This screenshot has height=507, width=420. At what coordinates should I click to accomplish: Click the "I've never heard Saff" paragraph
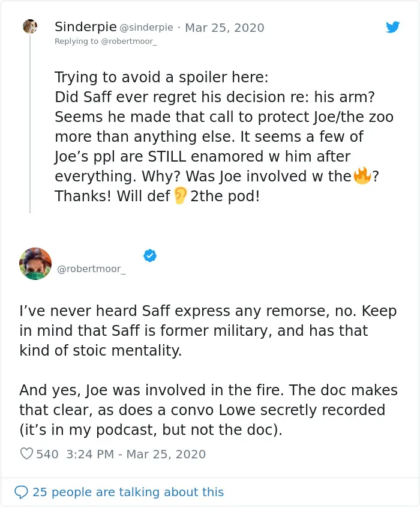tap(208, 330)
